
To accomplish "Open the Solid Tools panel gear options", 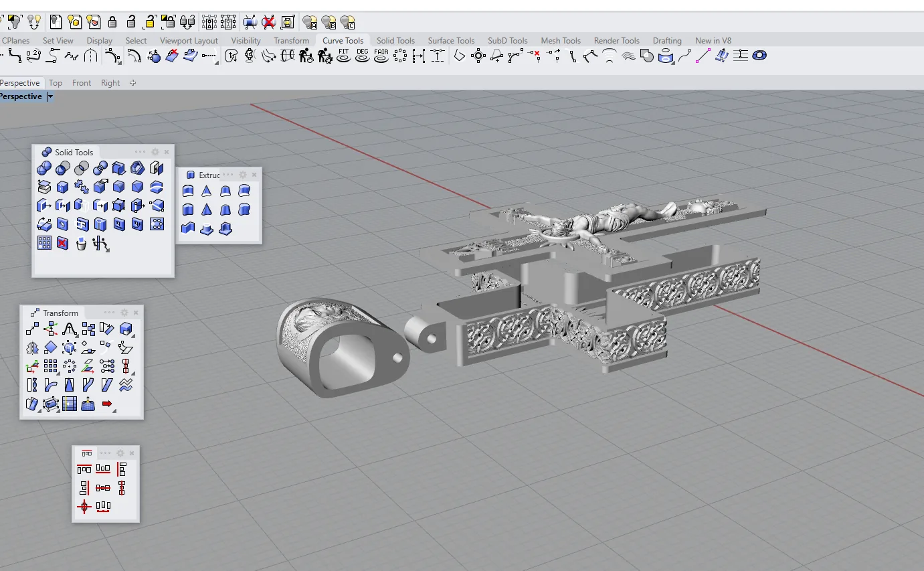I will point(155,152).
